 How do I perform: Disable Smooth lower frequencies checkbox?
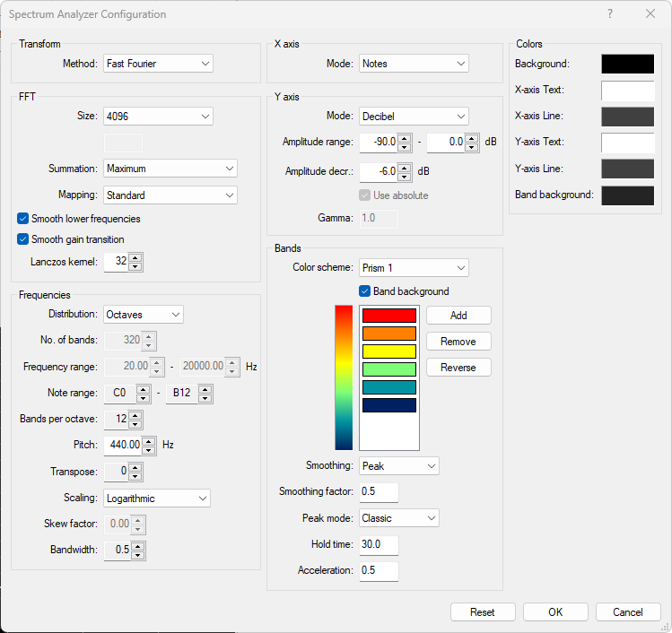(x=23, y=219)
